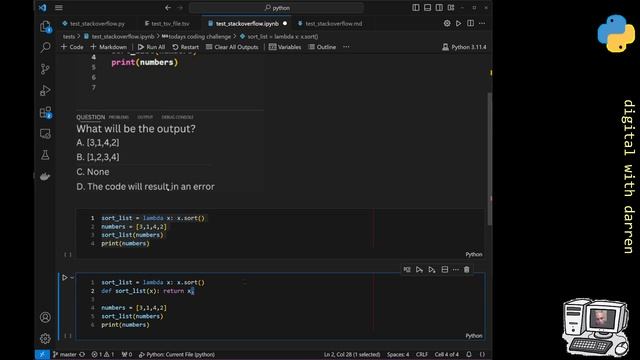Image resolution: width=640 pixels, height=360 pixels.
Task: Change language of third cell via Python label
Action: point(473,254)
